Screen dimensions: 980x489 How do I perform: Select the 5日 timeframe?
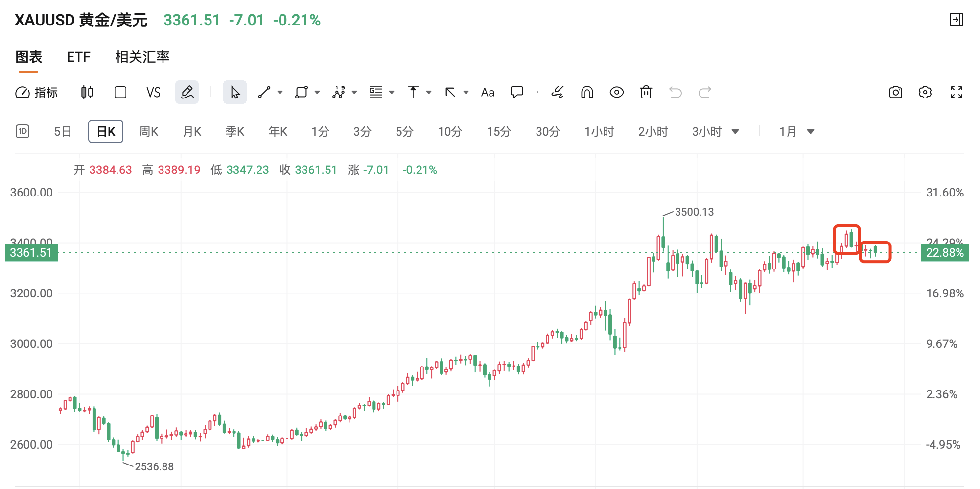click(63, 131)
